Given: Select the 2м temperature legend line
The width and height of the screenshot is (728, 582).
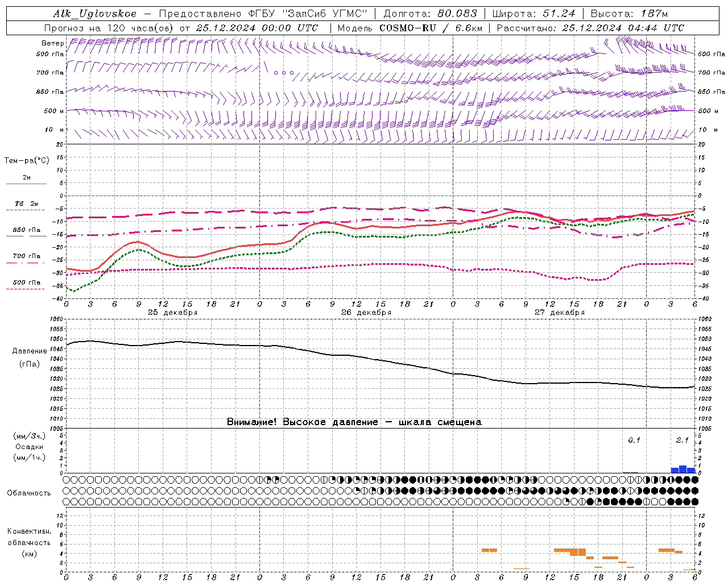Looking at the screenshot, I should 26,184.
